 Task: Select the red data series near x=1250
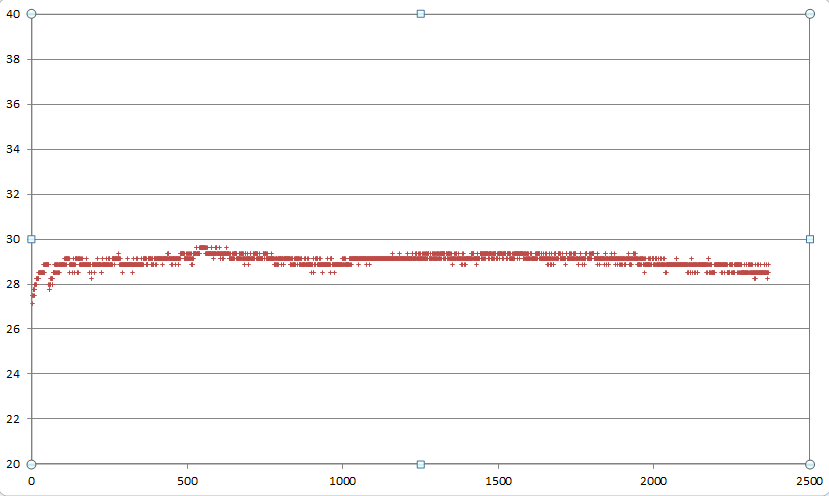[420, 259]
